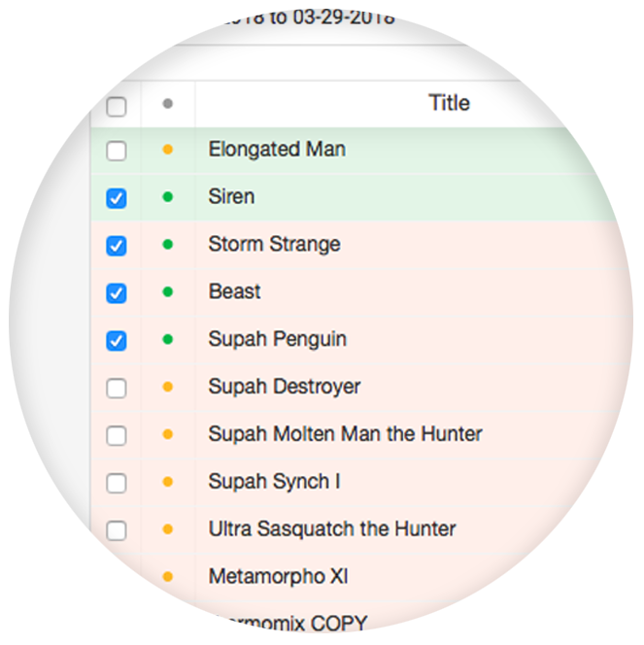Click the orange status dot for Supah Destroyer
This screenshot has width=644, height=645.
pyautogui.click(x=167, y=387)
